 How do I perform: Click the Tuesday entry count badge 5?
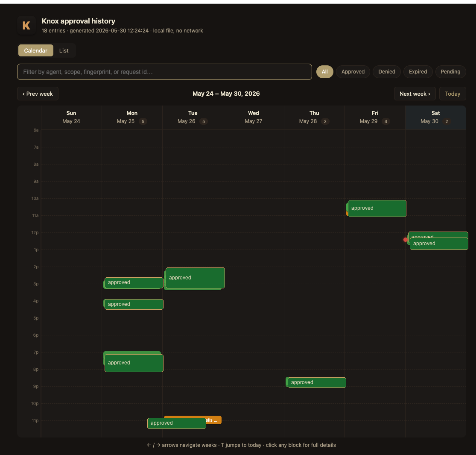tap(204, 121)
